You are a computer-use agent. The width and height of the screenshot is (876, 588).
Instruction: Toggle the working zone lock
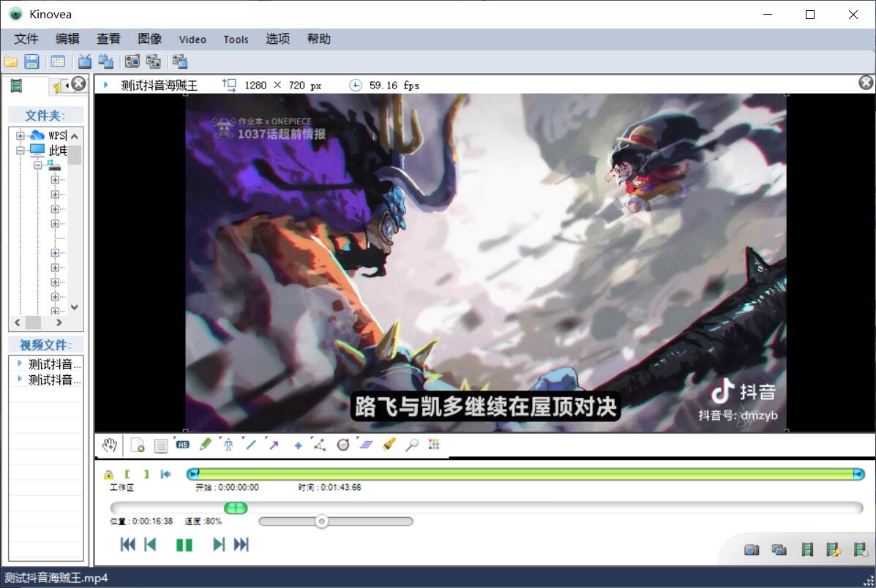tap(108, 475)
